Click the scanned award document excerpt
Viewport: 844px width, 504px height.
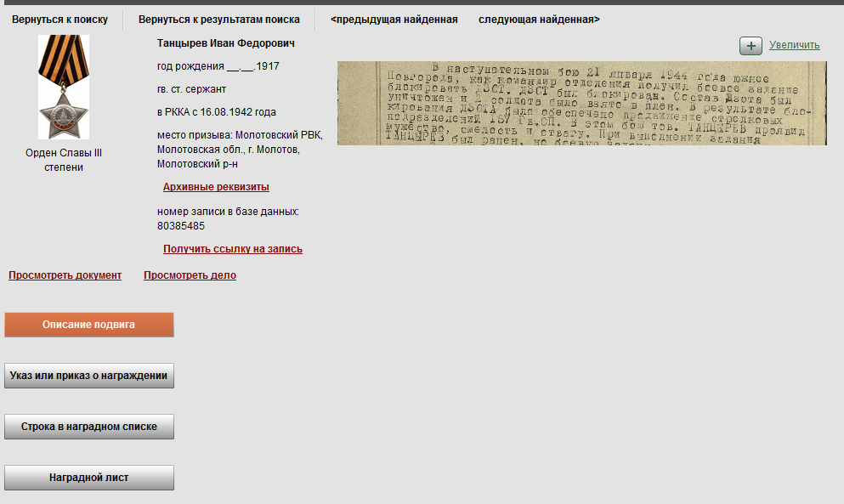(x=582, y=103)
